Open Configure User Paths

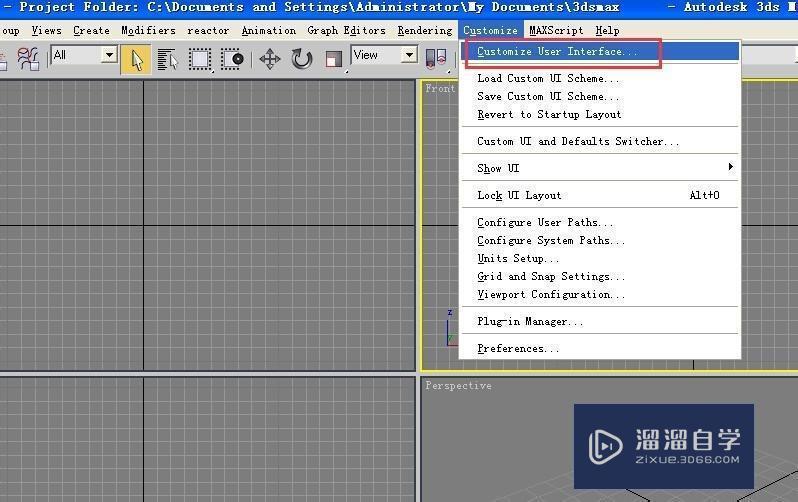pyautogui.click(x=601, y=222)
